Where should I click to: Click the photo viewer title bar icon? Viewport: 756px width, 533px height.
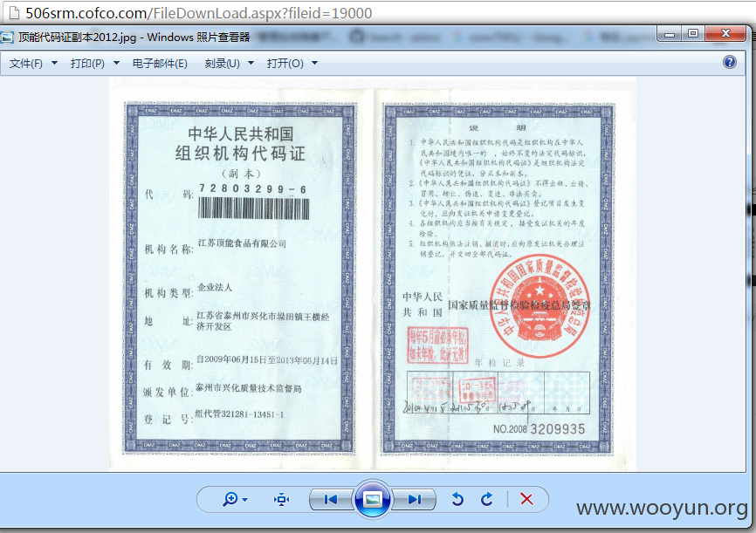7,38
